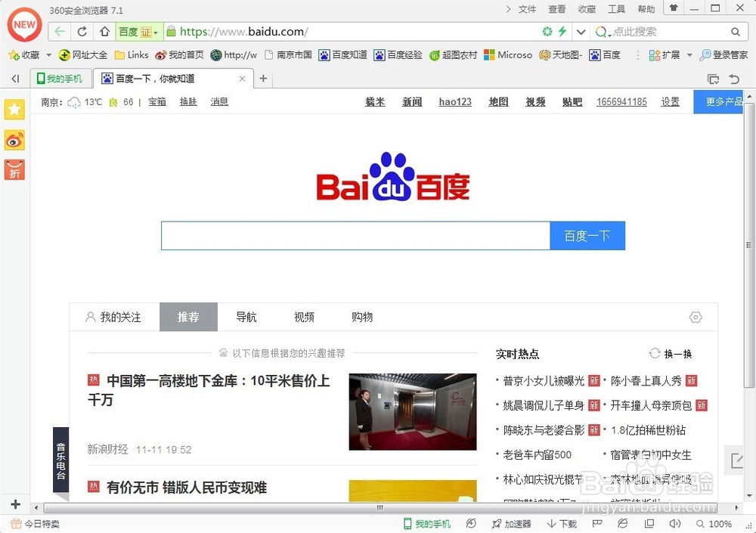The width and height of the screenshot is (756, 533).
Task: Click 加速器 accelerator in status bar
Action: pyautogui.click(x=512, y=524)
